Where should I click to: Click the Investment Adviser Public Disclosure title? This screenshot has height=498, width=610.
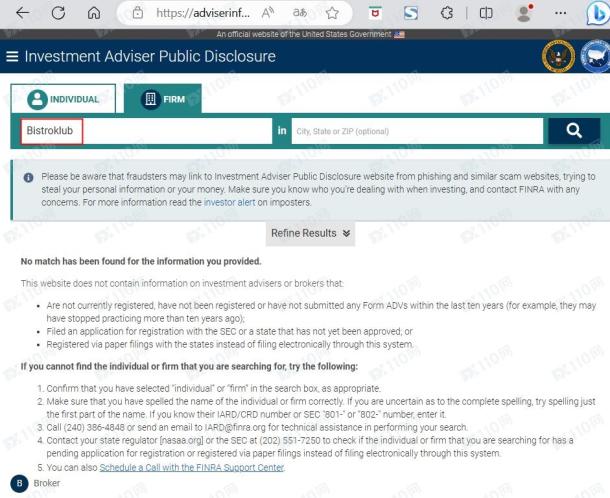coord(150,56)
